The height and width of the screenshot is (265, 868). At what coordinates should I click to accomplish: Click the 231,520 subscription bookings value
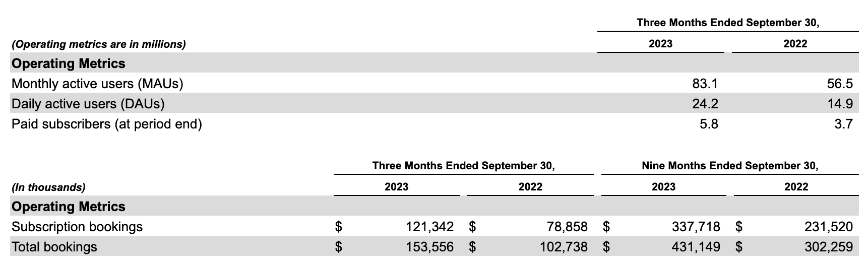(828, 227)
